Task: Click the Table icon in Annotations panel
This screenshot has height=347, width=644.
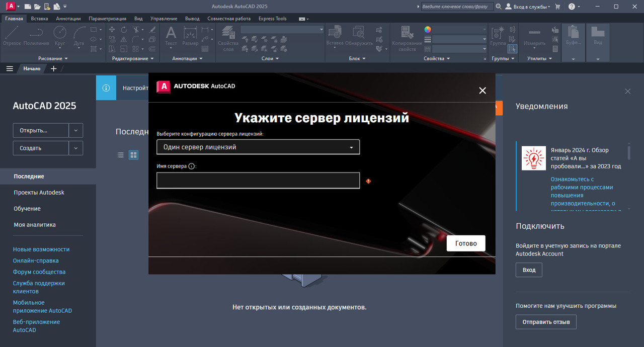Action: (x=205, y=49)
